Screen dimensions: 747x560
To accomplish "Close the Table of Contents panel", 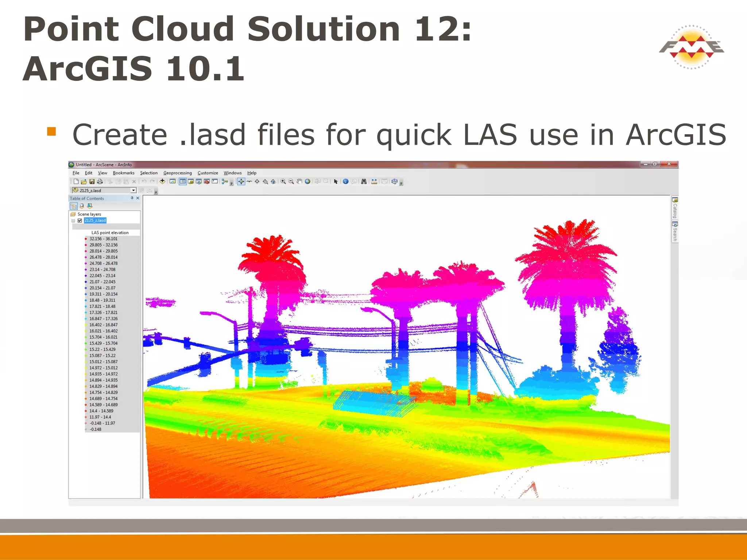I will pos(138,198).
